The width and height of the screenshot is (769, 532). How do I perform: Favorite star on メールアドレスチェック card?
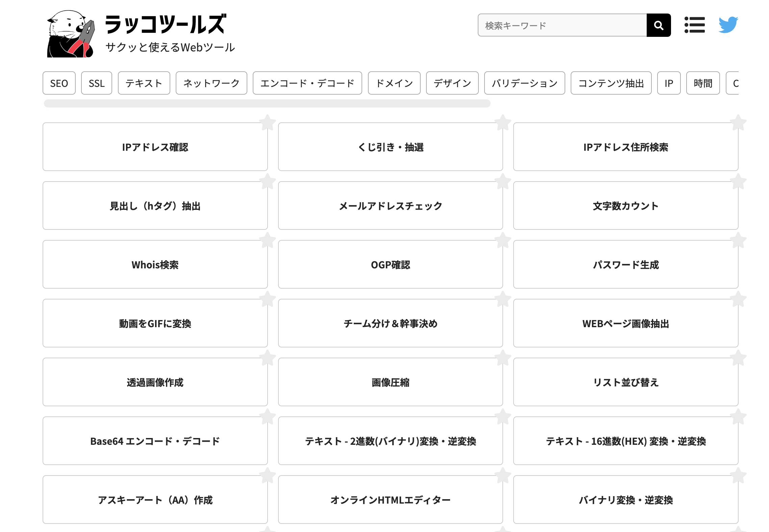pos(503,181)
